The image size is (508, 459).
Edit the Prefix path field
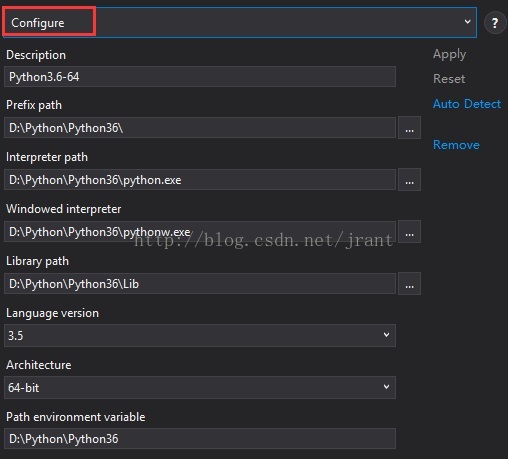click(x=200, y=127)
